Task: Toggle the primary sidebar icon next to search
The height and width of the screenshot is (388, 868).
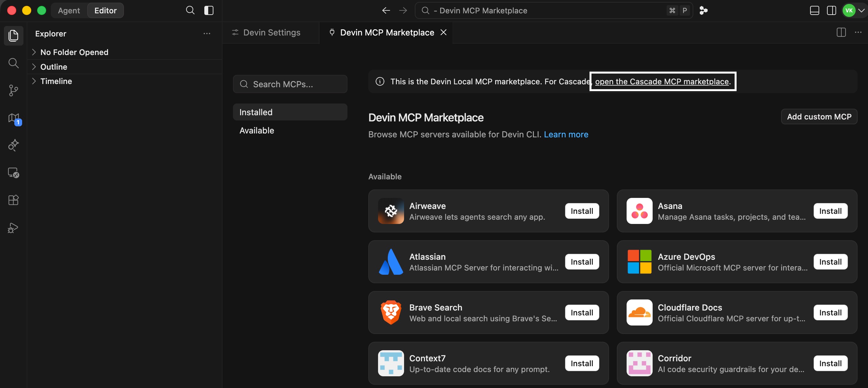Action: point(209,10)
